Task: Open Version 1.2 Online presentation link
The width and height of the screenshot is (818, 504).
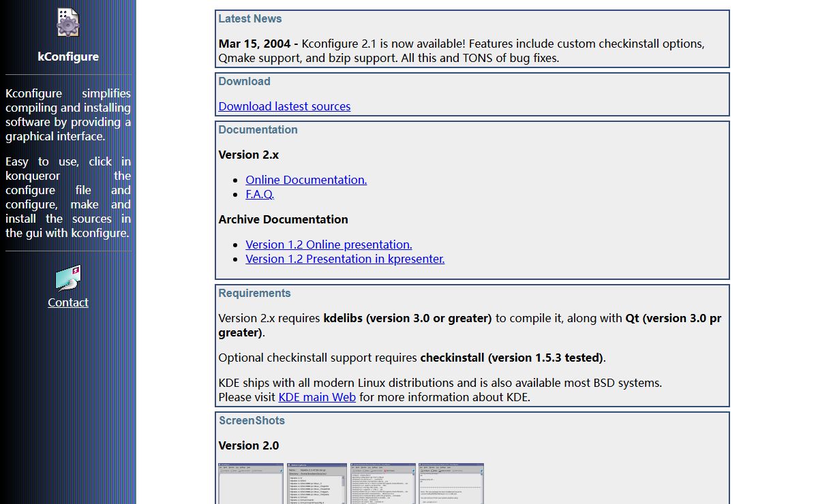Action: [329, 245]
